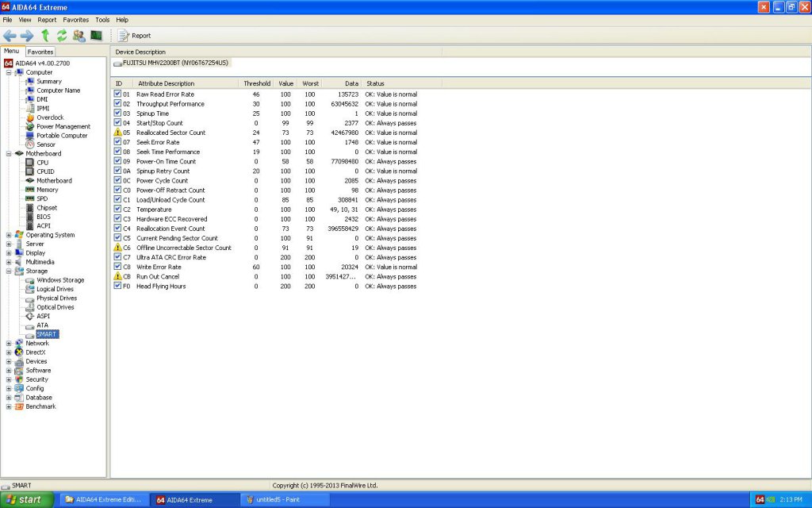Click the AIDA64 icon in system tray

pos(760,500)
